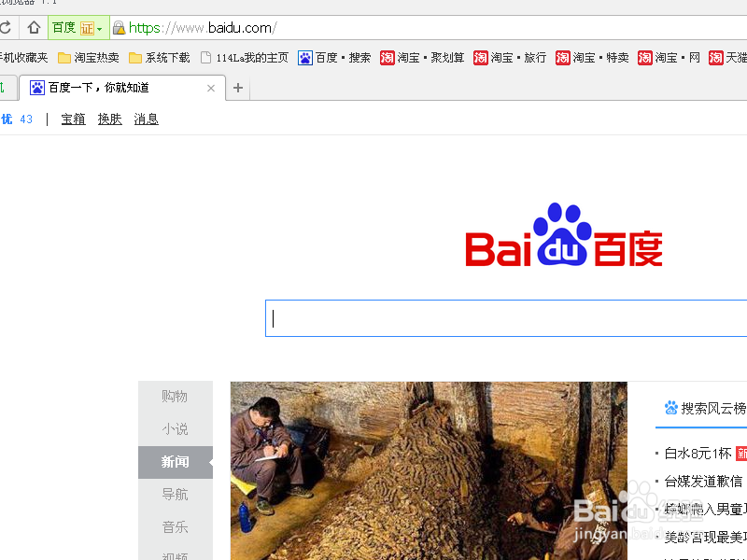Screen dimensions: 747x560
Task: Open the 淘宝热卖 bookmark folder
Action: (x=88, y=58)
